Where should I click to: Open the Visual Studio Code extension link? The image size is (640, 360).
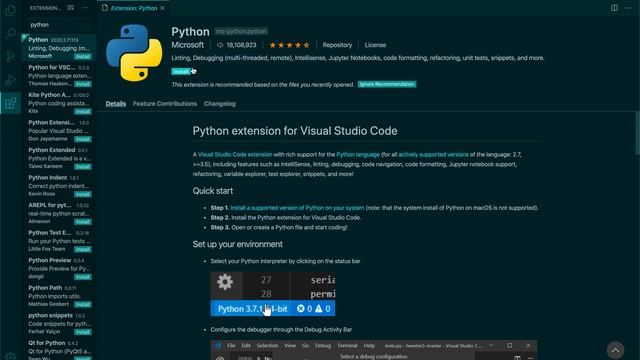(235, 155)
